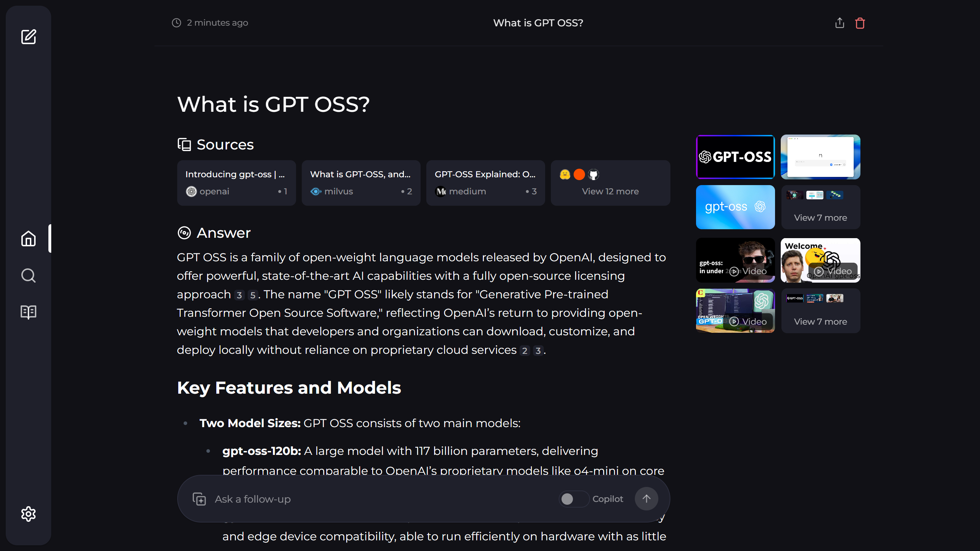This screenshot has width=980, height=551.
Task: Delete thread with red trash icon
Action: [x=860, y=23]
